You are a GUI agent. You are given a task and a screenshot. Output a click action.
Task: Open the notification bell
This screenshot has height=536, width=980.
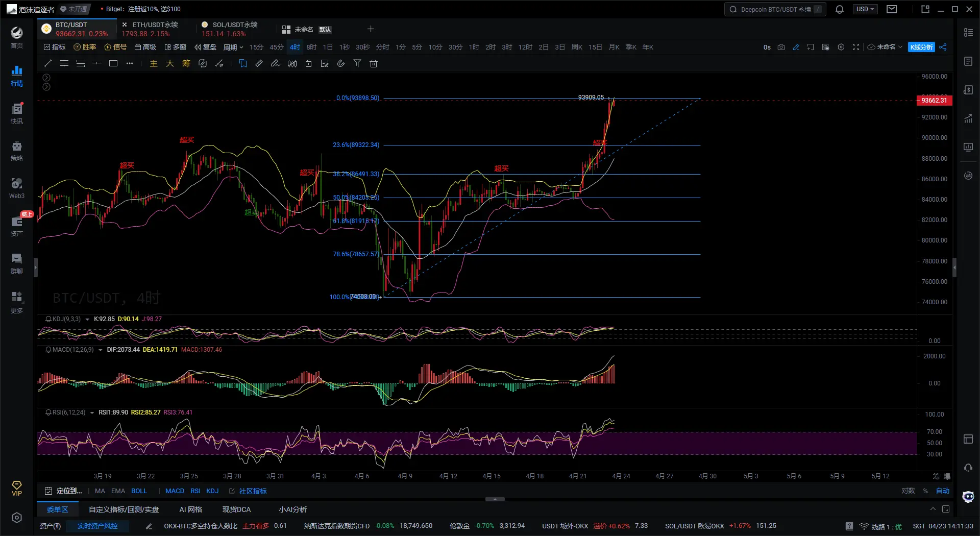click(839, 9)
